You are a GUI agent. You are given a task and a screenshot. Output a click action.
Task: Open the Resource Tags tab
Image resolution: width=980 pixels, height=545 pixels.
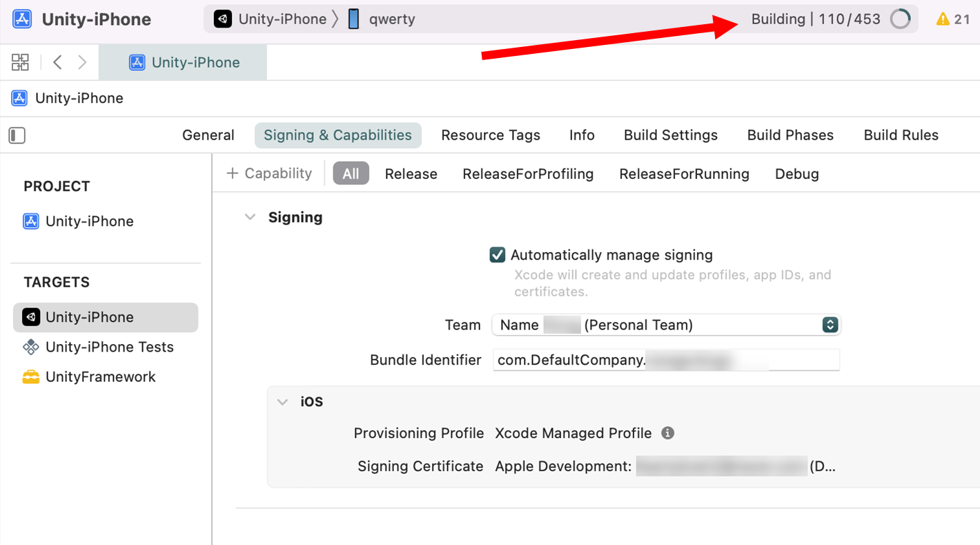pos(491,135)
